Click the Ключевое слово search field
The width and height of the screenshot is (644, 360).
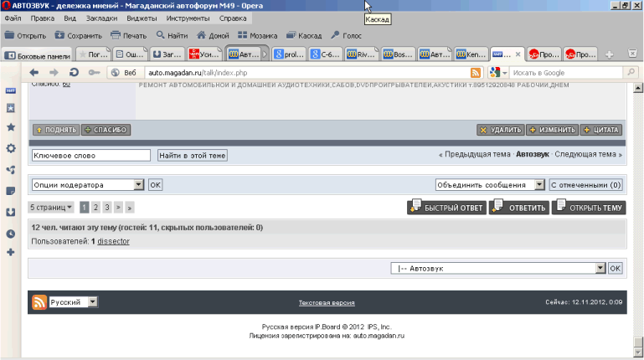[x=90, y=155]
